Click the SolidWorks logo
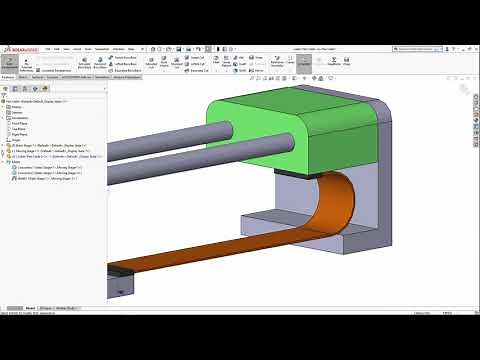Viewport: 480px width, 360px height. click(x=22, y=50)
